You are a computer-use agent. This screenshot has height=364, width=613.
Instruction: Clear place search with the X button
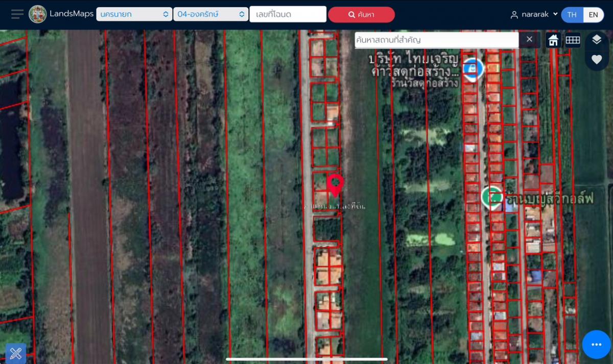tap(529, 39)
